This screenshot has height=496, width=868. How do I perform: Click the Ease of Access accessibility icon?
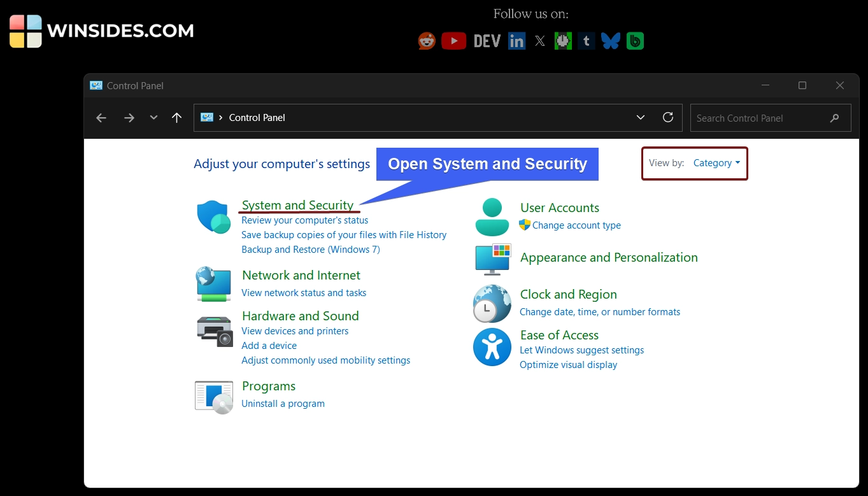point(492,347)
